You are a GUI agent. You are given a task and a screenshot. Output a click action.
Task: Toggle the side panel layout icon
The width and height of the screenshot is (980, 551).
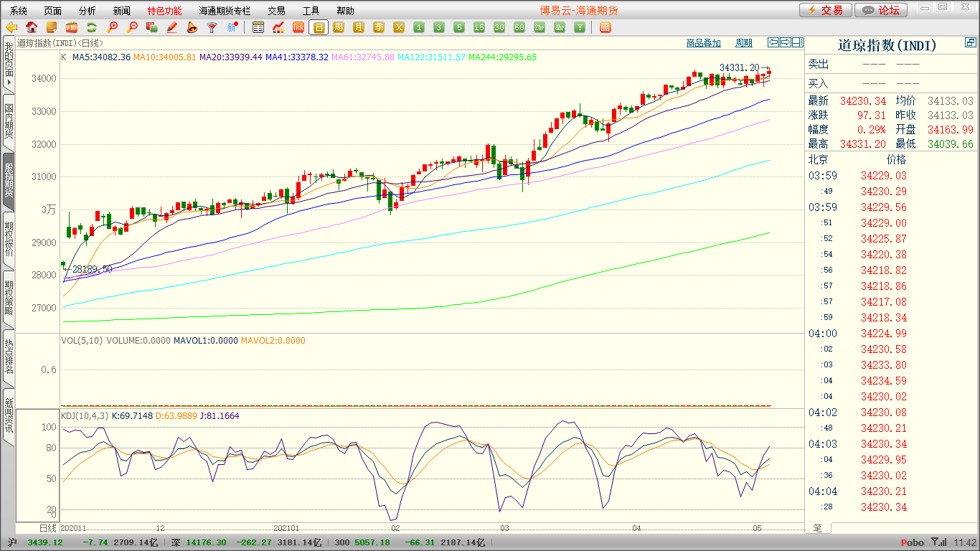(797, 42)
